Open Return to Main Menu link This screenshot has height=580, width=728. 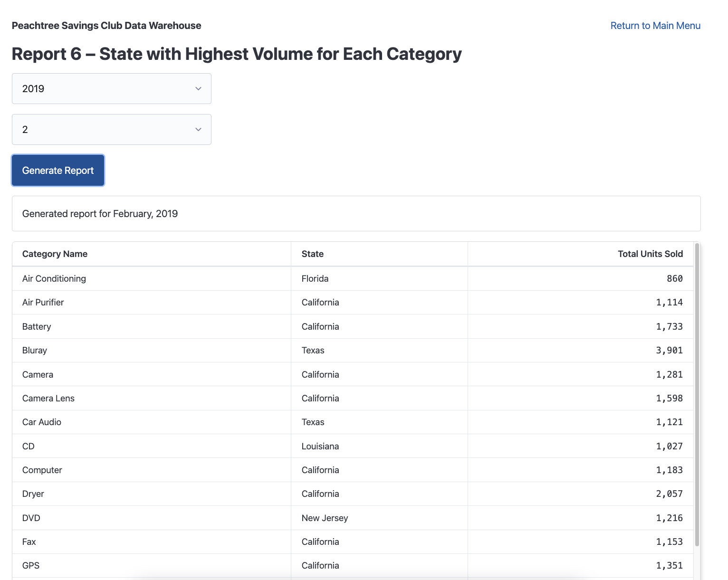655,25
